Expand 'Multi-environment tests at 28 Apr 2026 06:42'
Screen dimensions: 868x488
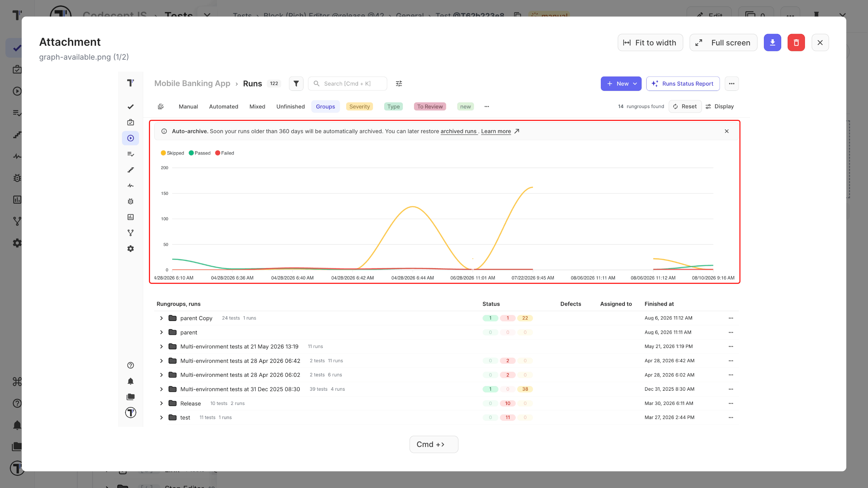pos(161,361)
